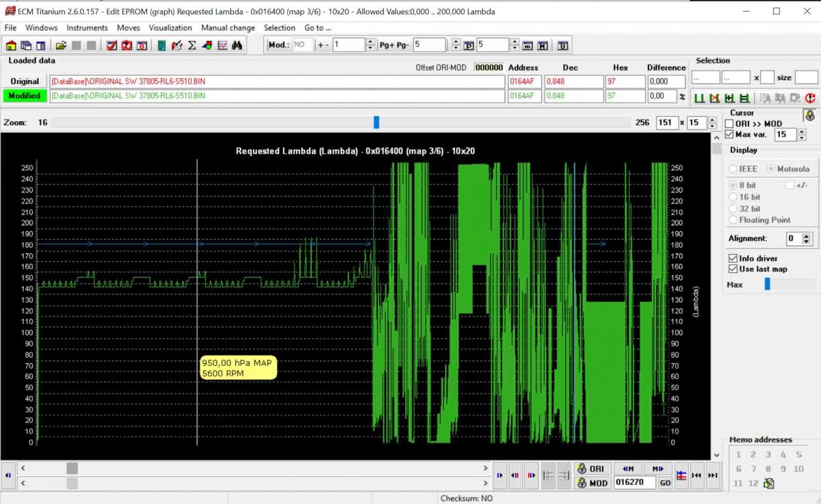Disable the Use last map option

coord(733,269)
